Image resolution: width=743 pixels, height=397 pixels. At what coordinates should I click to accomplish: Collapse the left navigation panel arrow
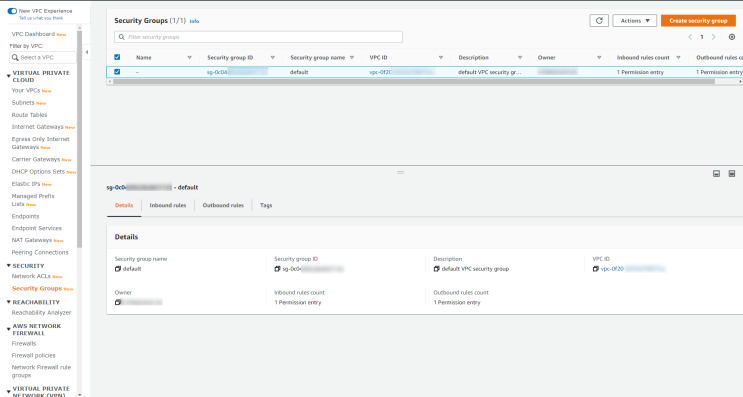87,52
